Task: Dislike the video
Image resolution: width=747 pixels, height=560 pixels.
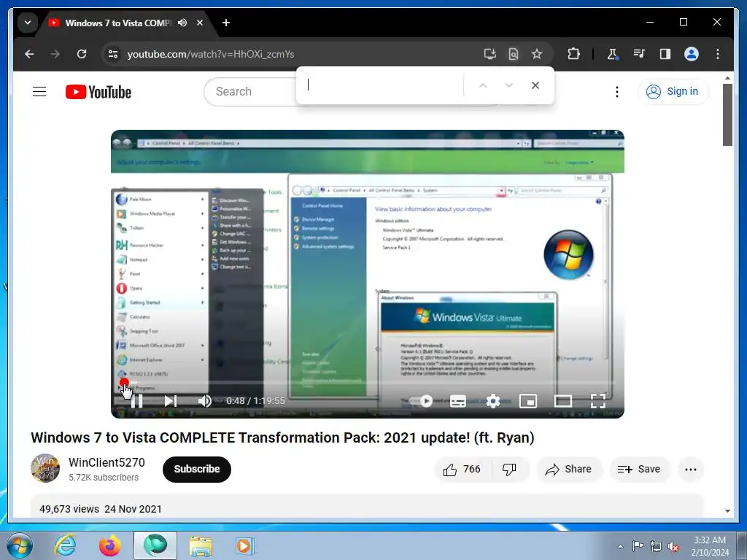Action: click(x=509, y=470)
